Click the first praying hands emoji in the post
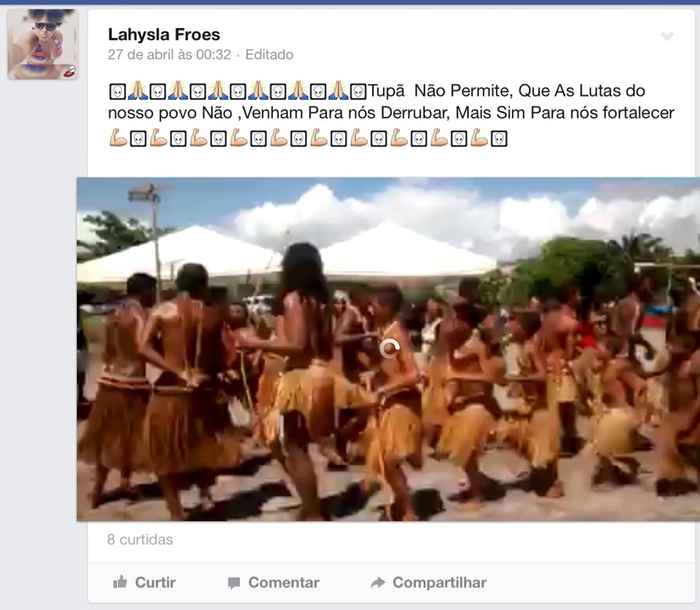The height and width of the screenshot is (610, 700). pyautogui.click(x=137, y=91)
